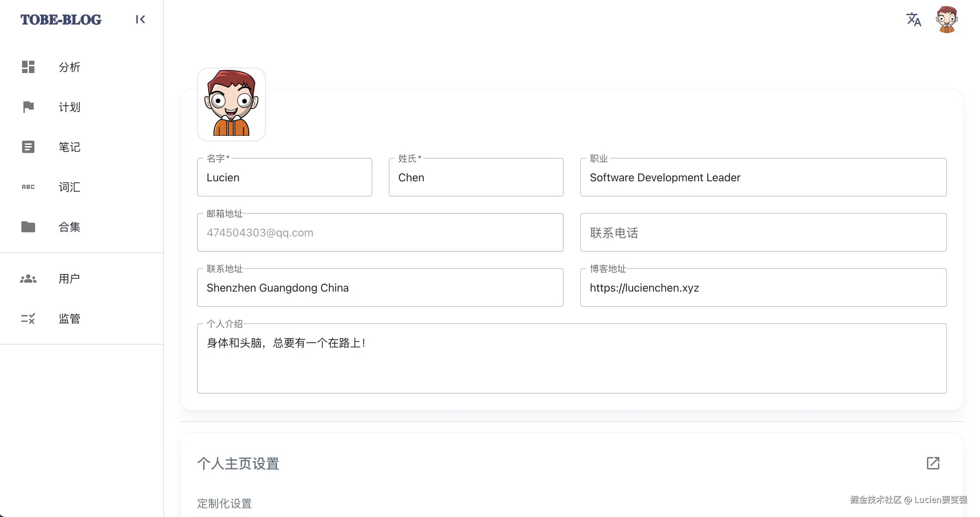
Task: Click the 监管 moderation icon
Action: pos(28,318)
